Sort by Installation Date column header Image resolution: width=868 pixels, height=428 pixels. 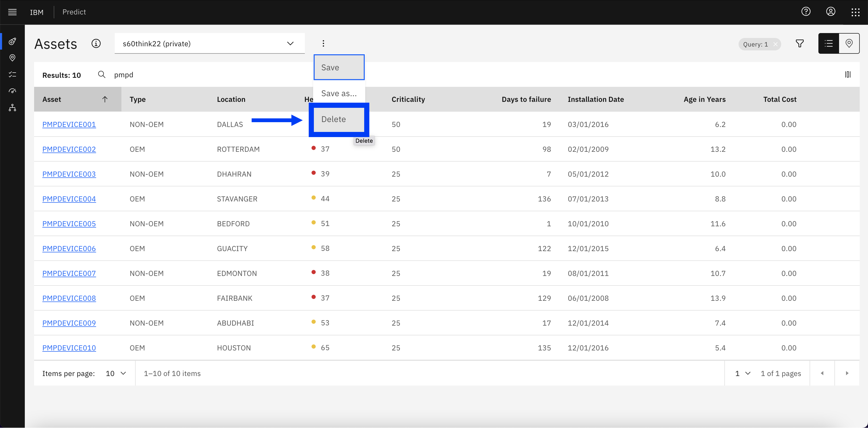(596, 99)
